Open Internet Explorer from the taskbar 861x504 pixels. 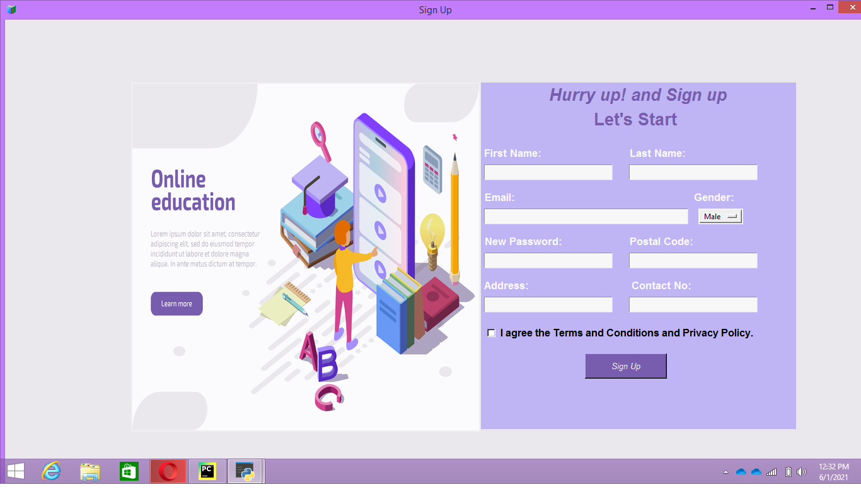pos(52,471)
